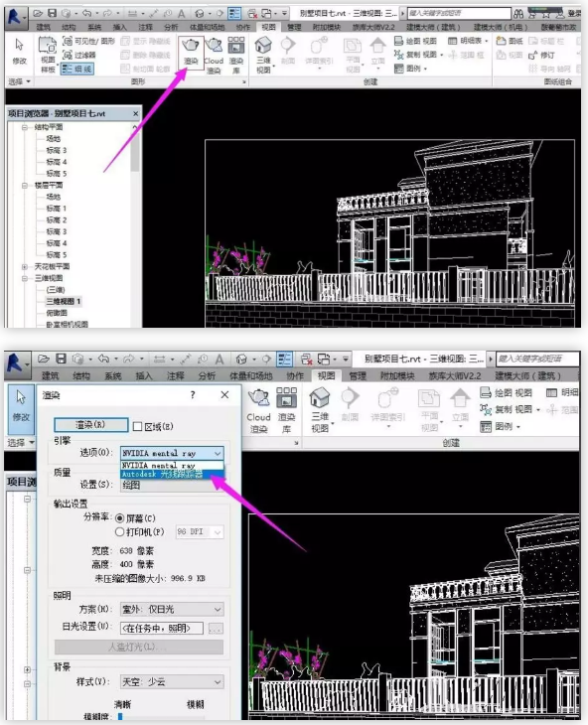Click Undo arrow in project-browser window toolbar

[86, 14]
